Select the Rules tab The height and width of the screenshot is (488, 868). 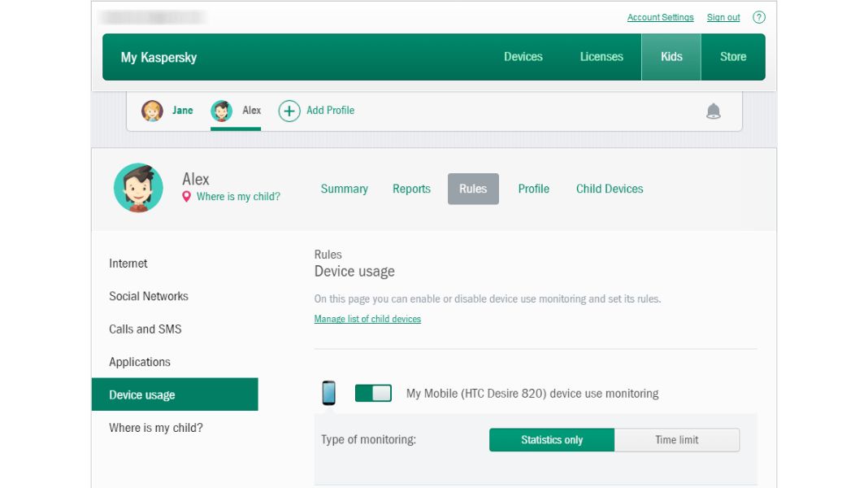(x=473, y=189)
